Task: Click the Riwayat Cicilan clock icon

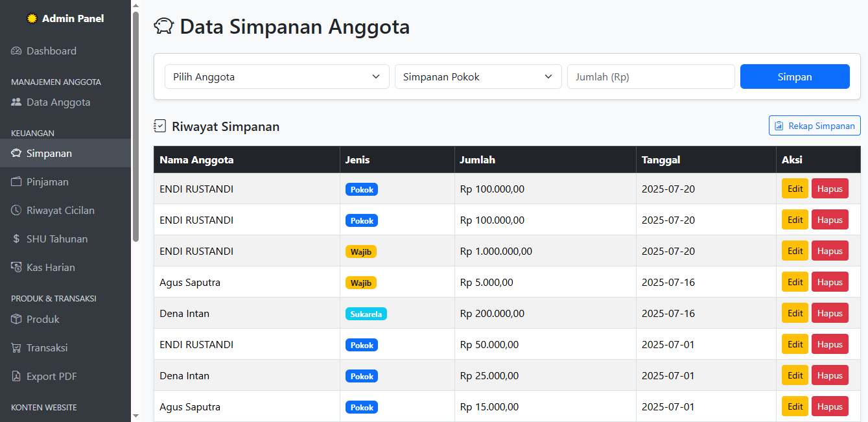Action: click(16, 211)
